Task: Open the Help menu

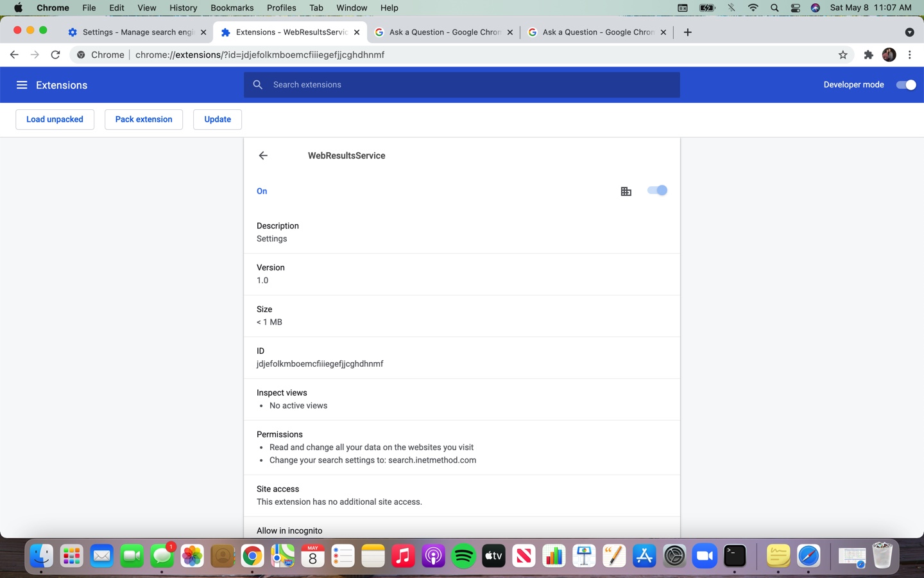Action: [x=389, y=8]
